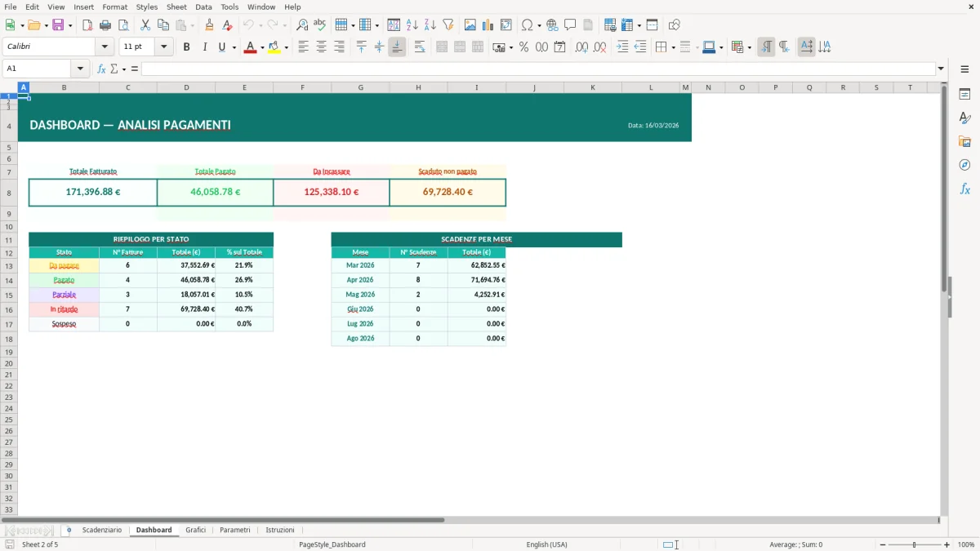Toggle AutoFilter funnel icon
Screen dimensions: 980x551
click(448, 25)
